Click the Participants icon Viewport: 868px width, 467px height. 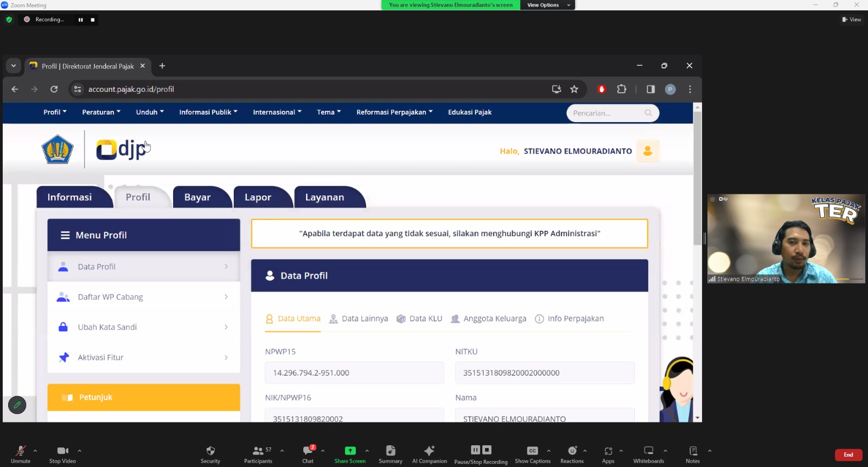pyautogui.click(x=258, y=453)
